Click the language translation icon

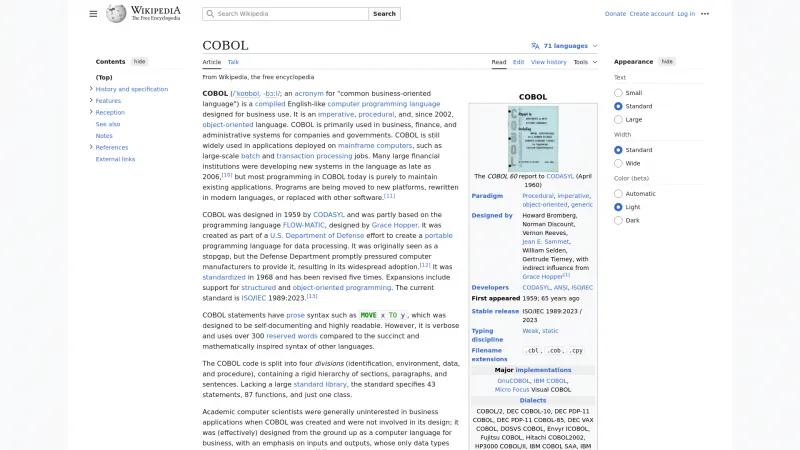[535, 46]
